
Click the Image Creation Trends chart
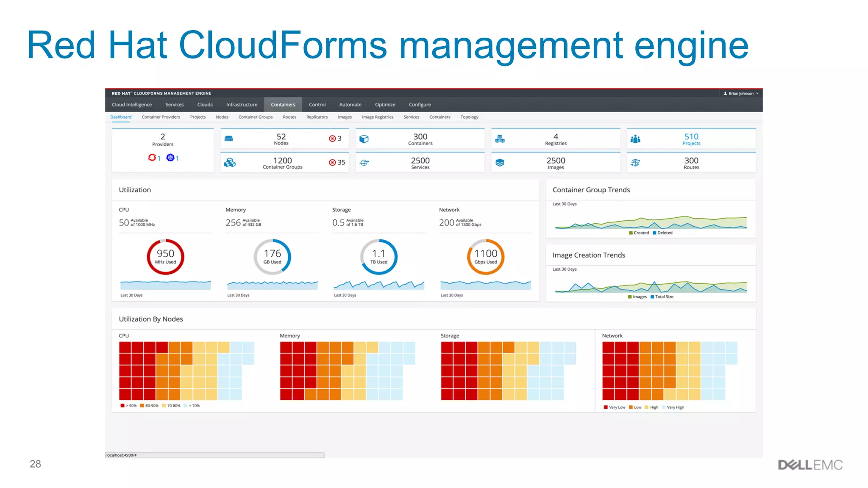(x=651, y=287)
